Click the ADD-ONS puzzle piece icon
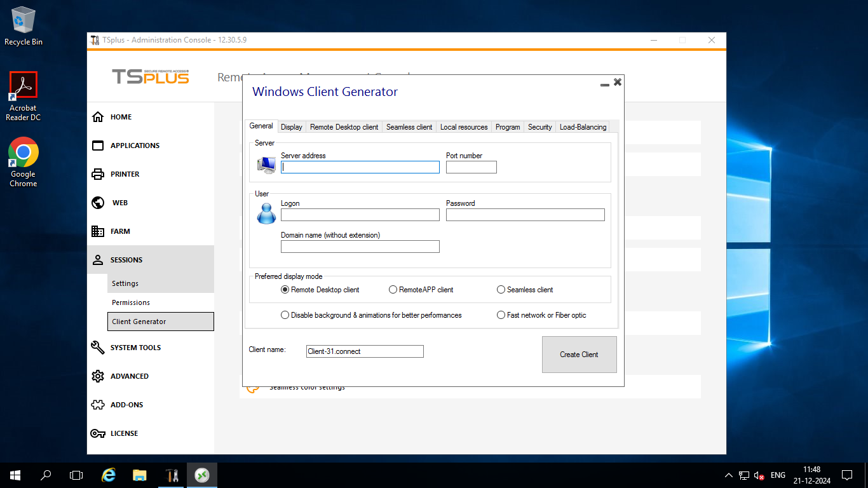 (98, 405)
